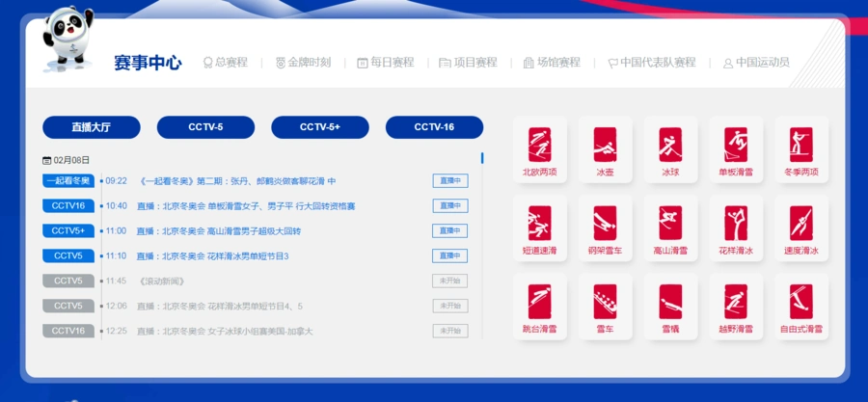Go to 中国代表队赛程 menu item
868x402 pixels.
(x=651, y=63)
